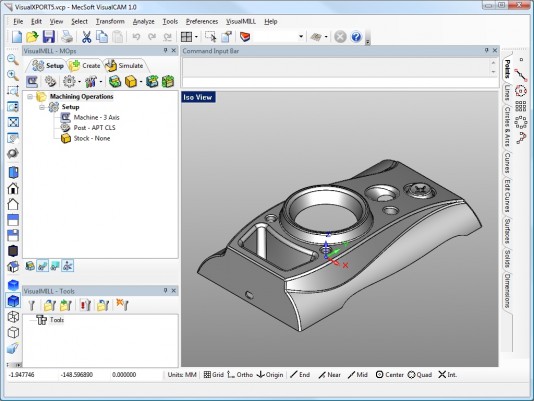Open the File menu
The width and height of the screenshot is (534, 401).
(18, 21)
